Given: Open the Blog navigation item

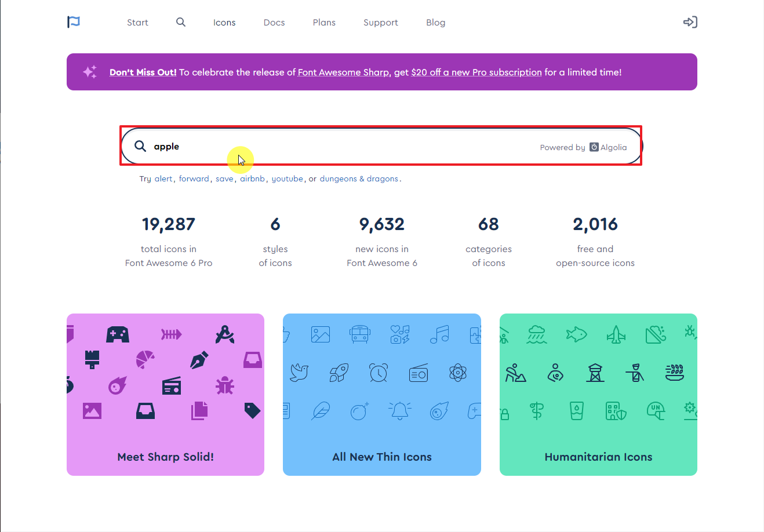Looking at the screenshot, I should (x=436, y=23).
